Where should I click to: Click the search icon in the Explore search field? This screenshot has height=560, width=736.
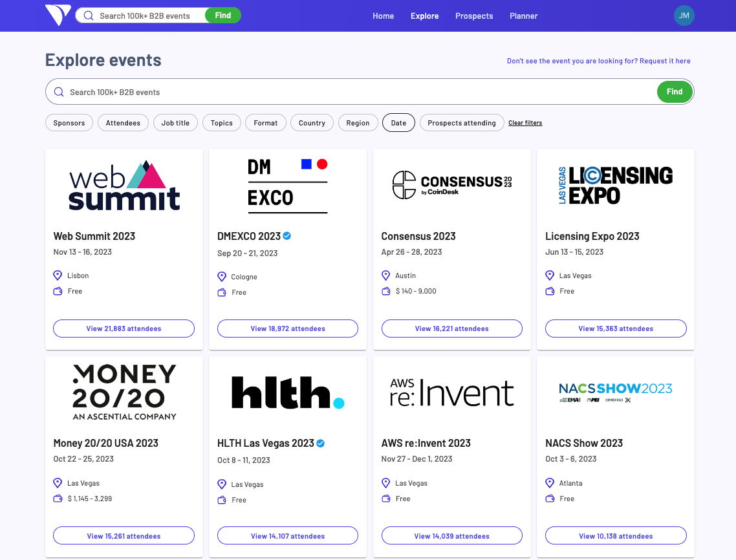[x=59, y=91]
